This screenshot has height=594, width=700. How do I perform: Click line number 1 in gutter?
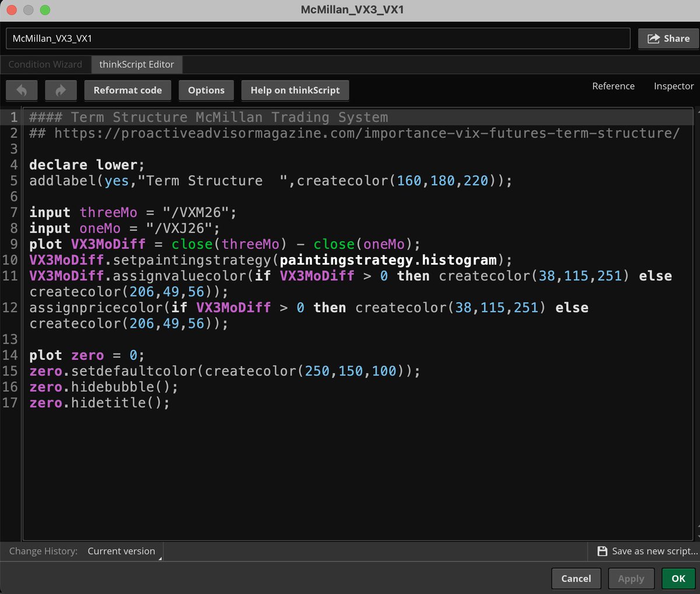click(x=14, y=117)
